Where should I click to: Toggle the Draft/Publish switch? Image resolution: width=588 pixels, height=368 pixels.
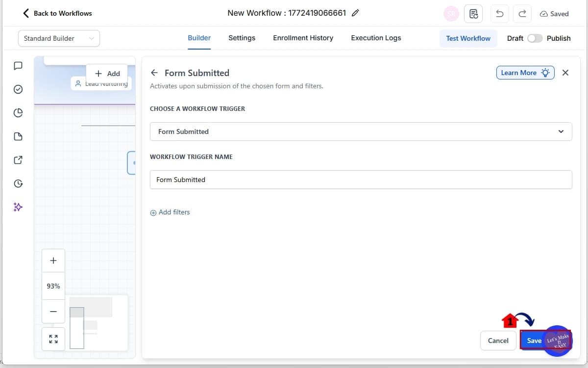point(535,38)
